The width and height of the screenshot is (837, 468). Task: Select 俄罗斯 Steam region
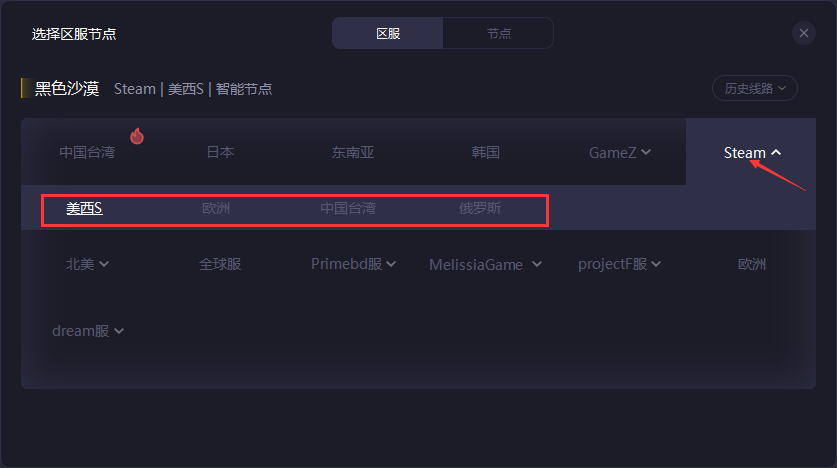pos(480,208)
